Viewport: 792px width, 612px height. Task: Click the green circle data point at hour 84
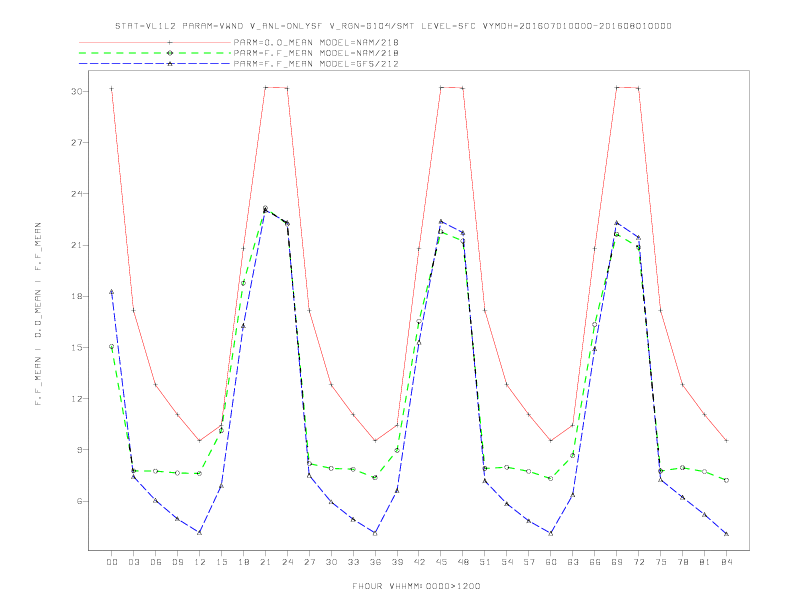point(726,480)
